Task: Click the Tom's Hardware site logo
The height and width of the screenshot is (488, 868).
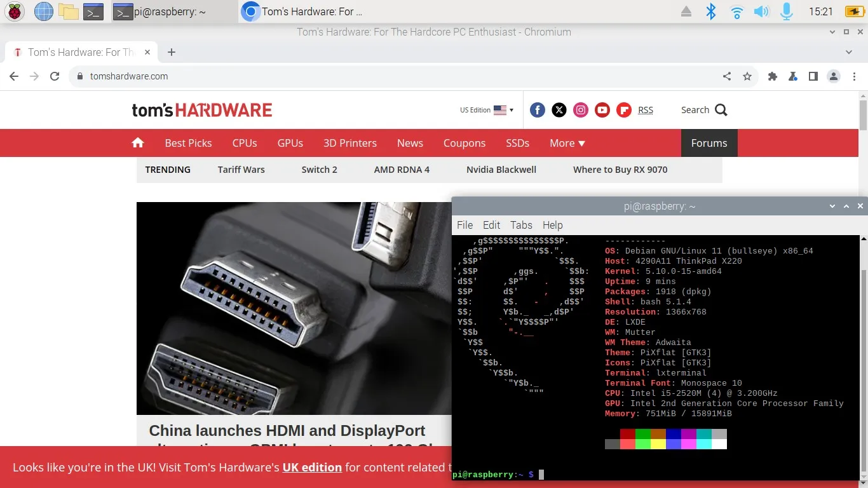Action: point(202,110)
